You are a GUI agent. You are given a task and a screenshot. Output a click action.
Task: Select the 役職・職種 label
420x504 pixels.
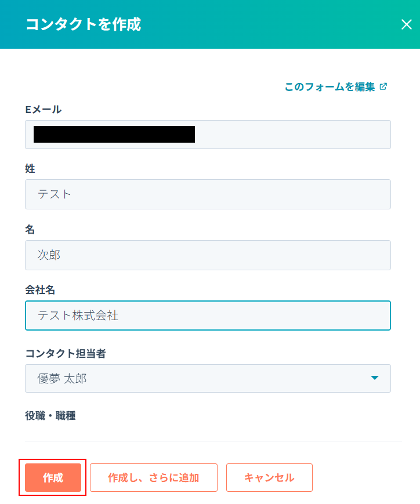click(x=50, y=415)
